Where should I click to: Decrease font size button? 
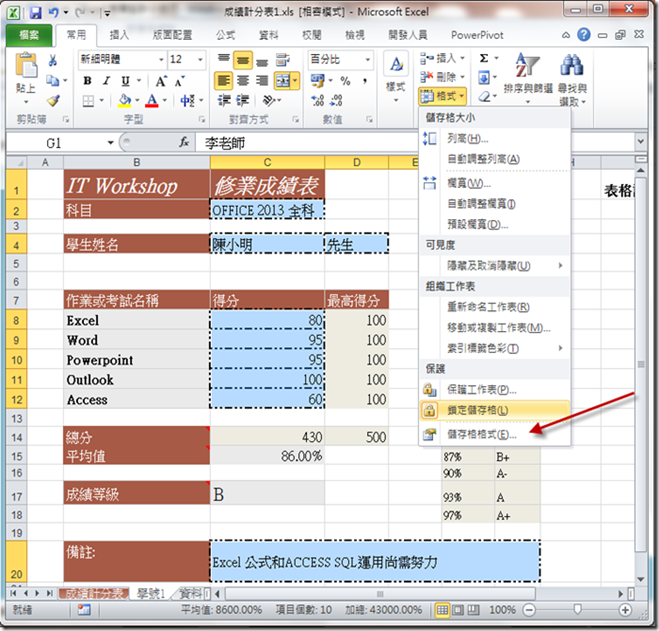179,81
